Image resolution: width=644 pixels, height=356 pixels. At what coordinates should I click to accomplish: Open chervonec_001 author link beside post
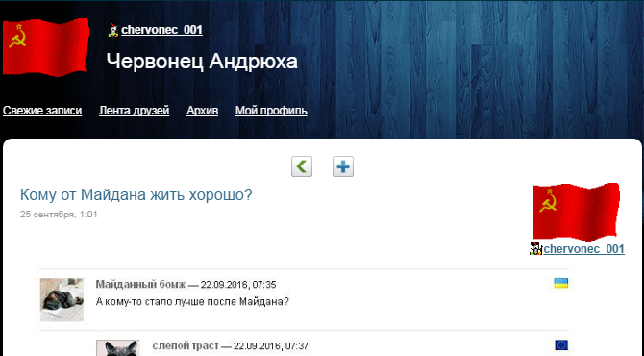point(584,248)
